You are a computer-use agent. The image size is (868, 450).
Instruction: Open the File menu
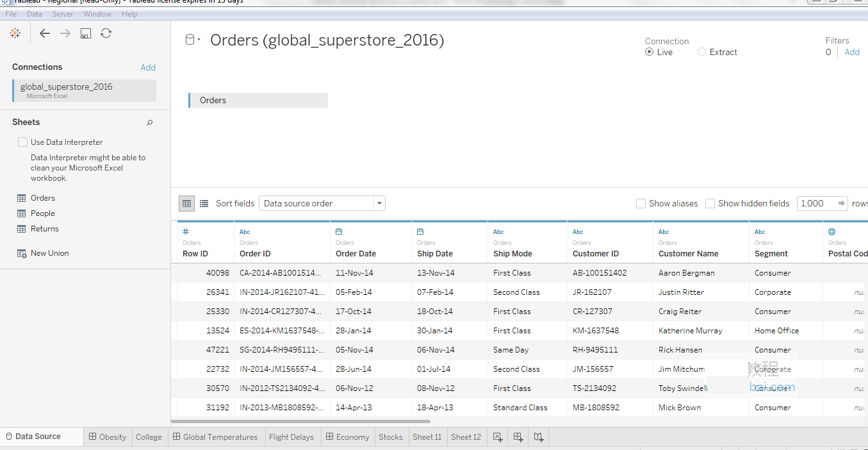(x=11, y=14)
